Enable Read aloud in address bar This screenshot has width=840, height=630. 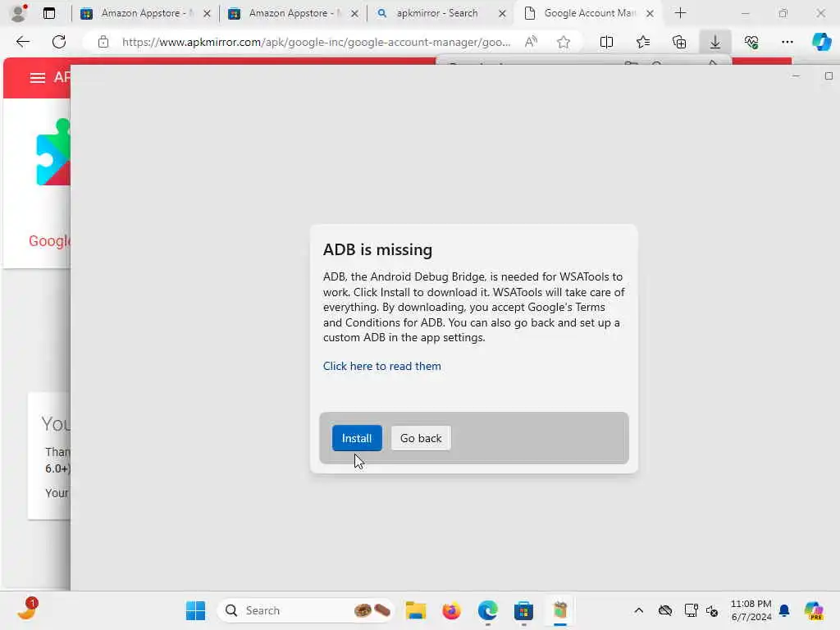(x=531, y=42)
